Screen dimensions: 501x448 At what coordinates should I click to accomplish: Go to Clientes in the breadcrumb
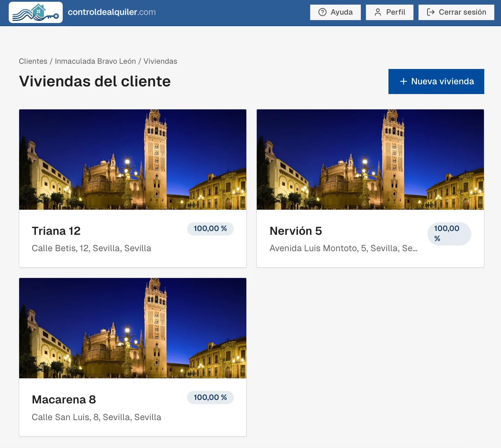click(x=33, y=61)
